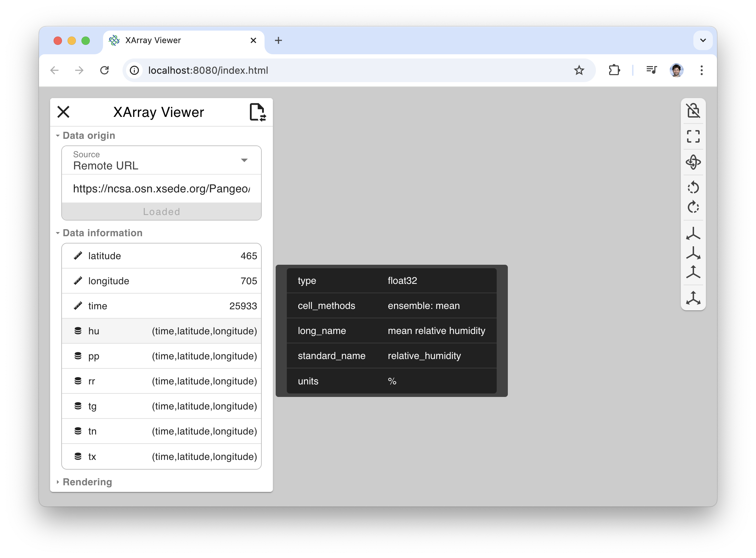
Task: Click the 'float32' type value
Action: (402, 280)
